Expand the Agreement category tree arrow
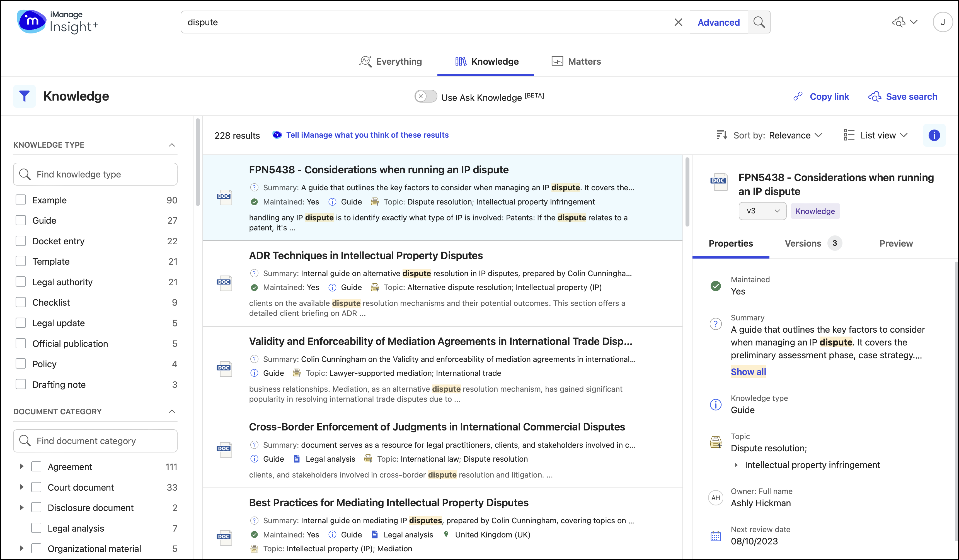Image resolution: width=959 pixels, height=560 pixels. pos(21,467)
